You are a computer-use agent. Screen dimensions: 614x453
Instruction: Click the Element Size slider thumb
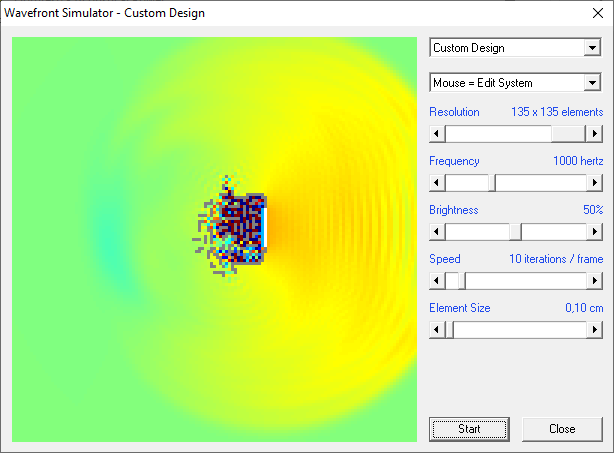(450, 330)
